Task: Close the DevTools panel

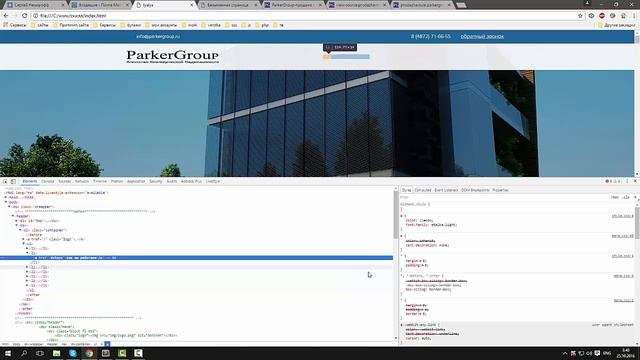Action: (635, 181)
